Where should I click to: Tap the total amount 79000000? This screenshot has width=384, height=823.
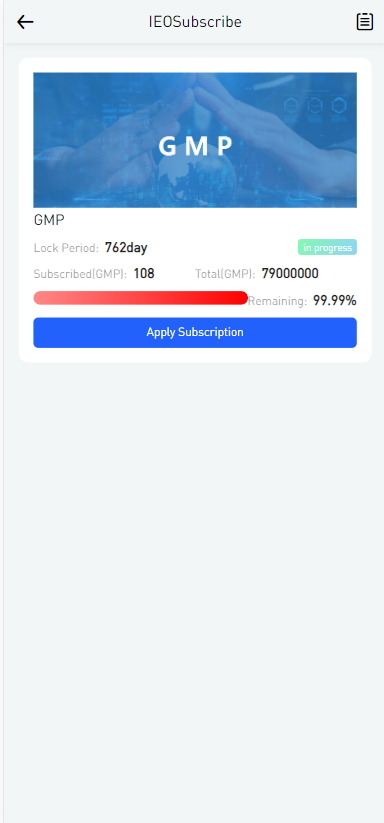290,273
